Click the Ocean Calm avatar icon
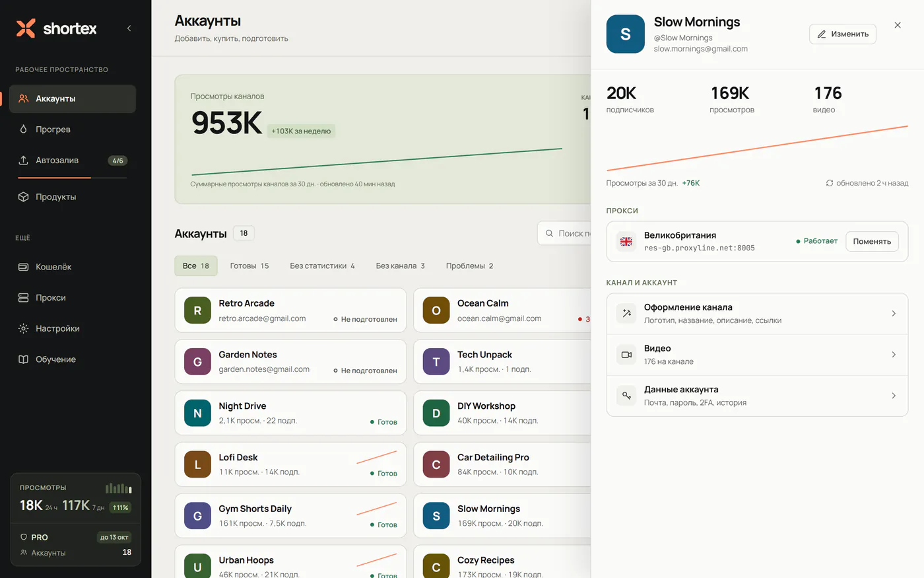This screenshot has height=578, width=924. click(x=436, y=310)
